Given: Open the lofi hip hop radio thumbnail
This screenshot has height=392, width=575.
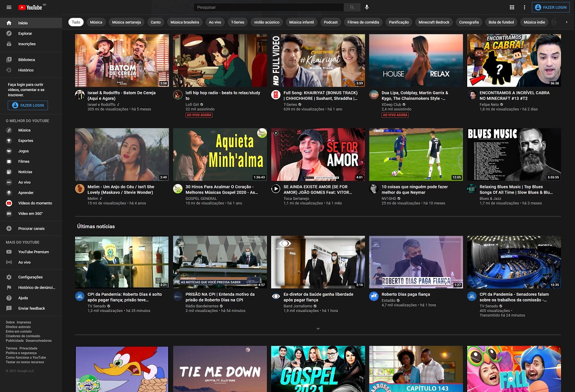Looking at the screenshot, I should [219, 60].
